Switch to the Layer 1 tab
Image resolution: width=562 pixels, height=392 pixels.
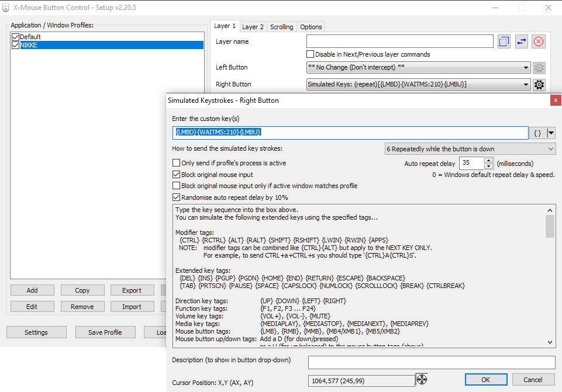pos(225,26)
